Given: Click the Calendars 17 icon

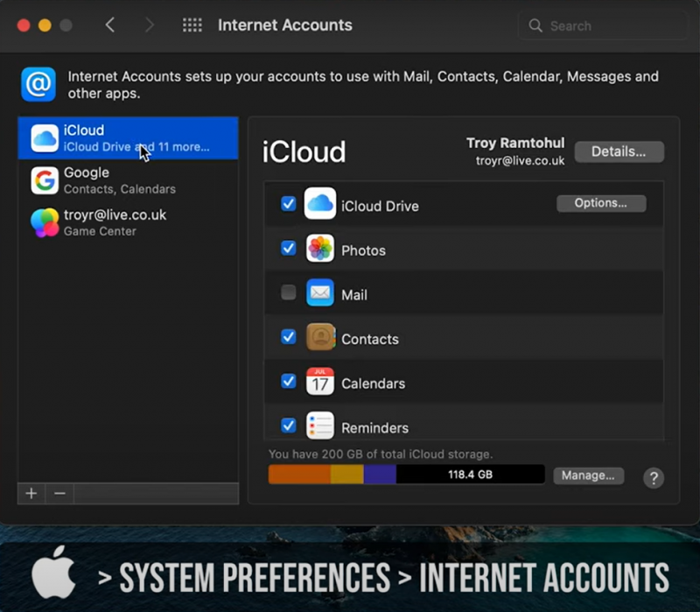Looking at the screenshot, I should (x=320, y=382).
